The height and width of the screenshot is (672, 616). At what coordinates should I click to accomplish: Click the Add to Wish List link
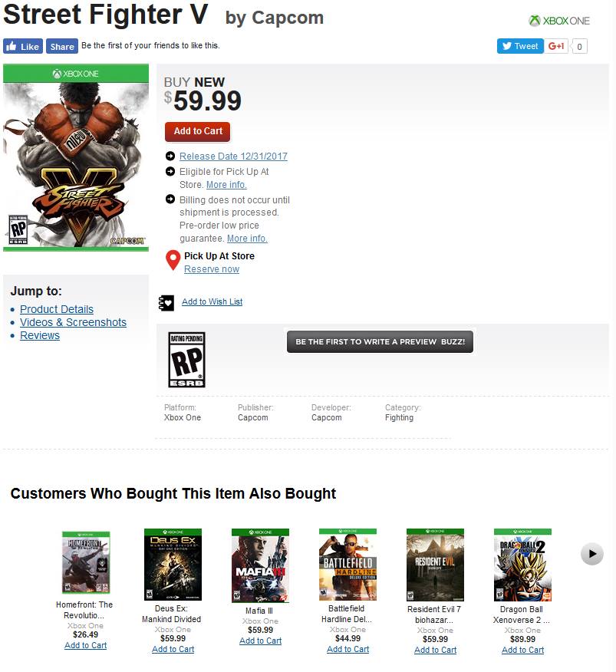pos(212,302)
